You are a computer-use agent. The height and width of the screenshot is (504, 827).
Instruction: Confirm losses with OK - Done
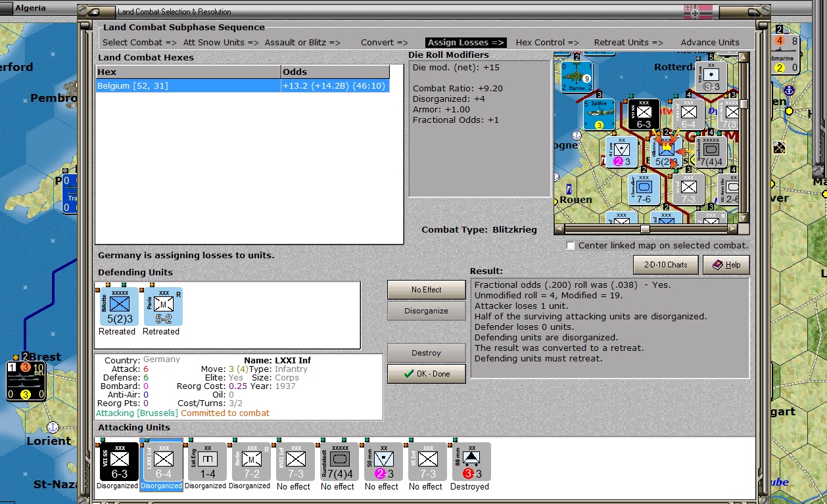point(427,374)
